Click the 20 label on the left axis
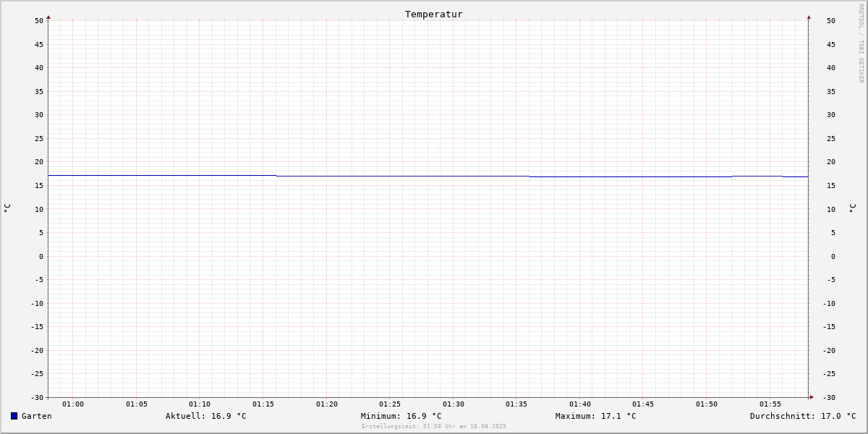The image size is (868, 434). pyautogui.click(x=39, y=162)
